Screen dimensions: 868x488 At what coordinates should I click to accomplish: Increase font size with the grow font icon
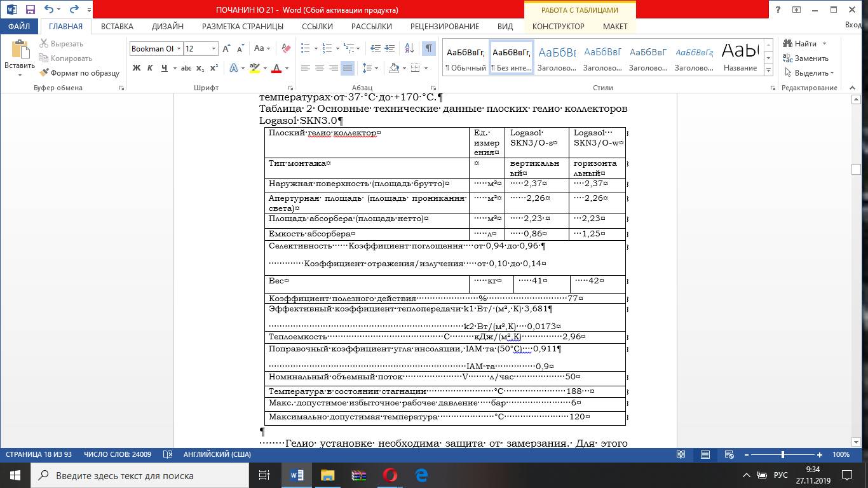227,49
